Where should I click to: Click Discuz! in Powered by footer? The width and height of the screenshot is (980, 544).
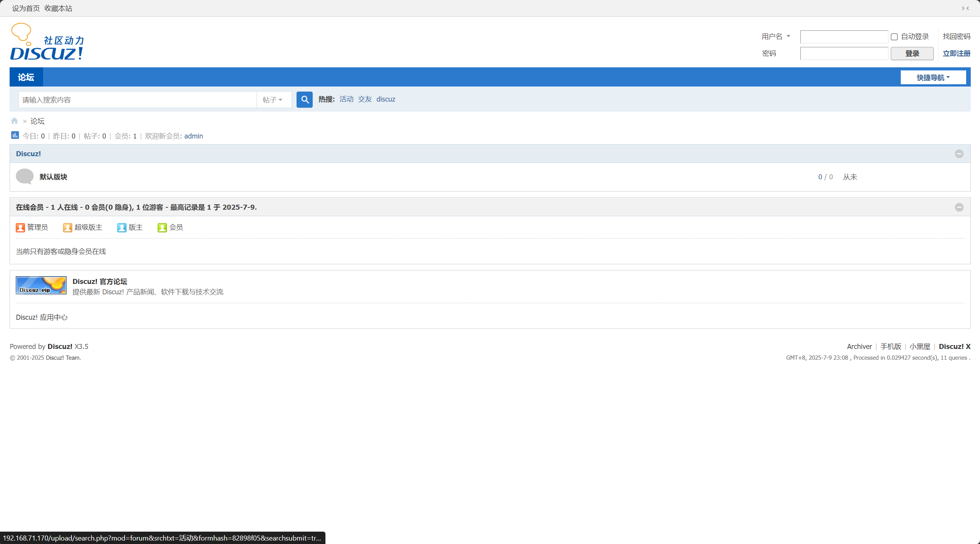click(x=60, y=347)
